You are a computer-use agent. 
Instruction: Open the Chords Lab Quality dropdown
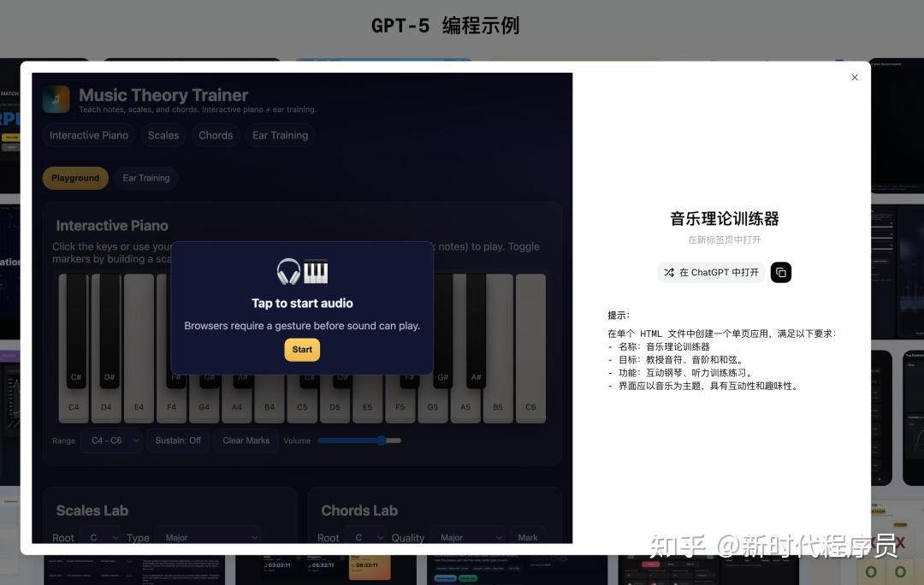coord(467,537)
